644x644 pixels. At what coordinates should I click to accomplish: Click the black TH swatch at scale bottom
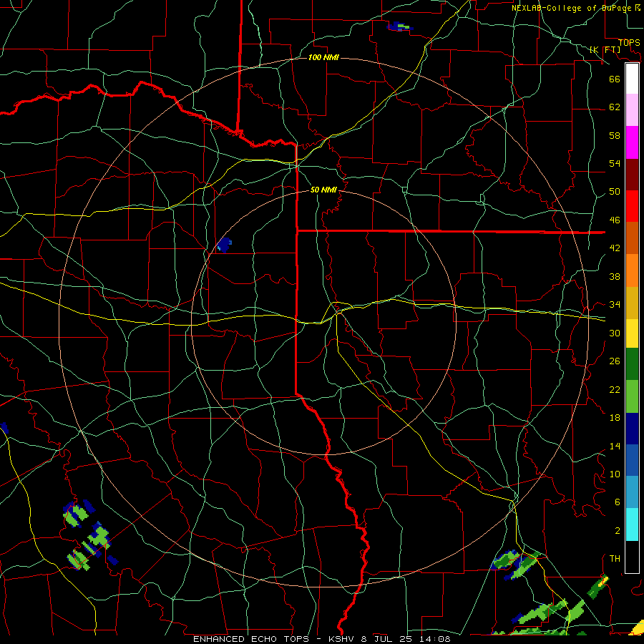[632, 557]
